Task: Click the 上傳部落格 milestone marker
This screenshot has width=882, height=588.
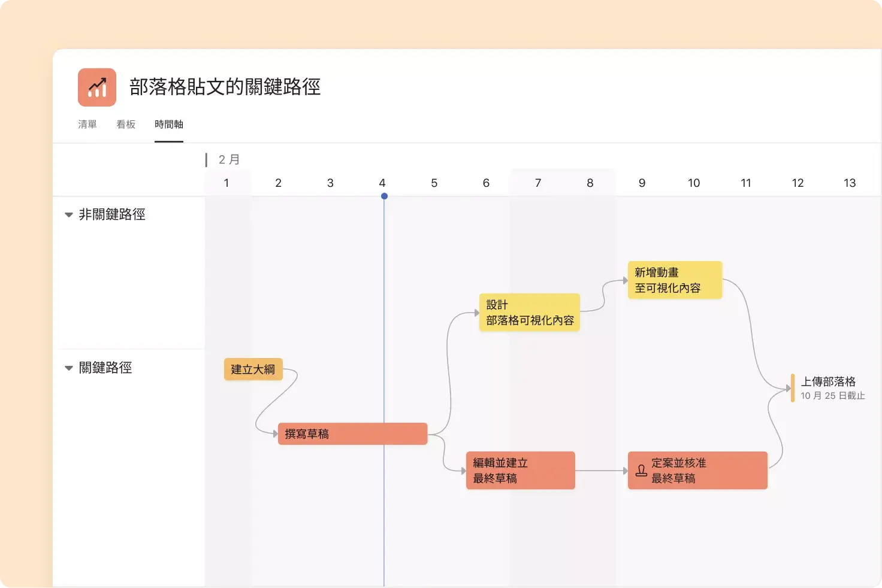Action: point(793,388)
